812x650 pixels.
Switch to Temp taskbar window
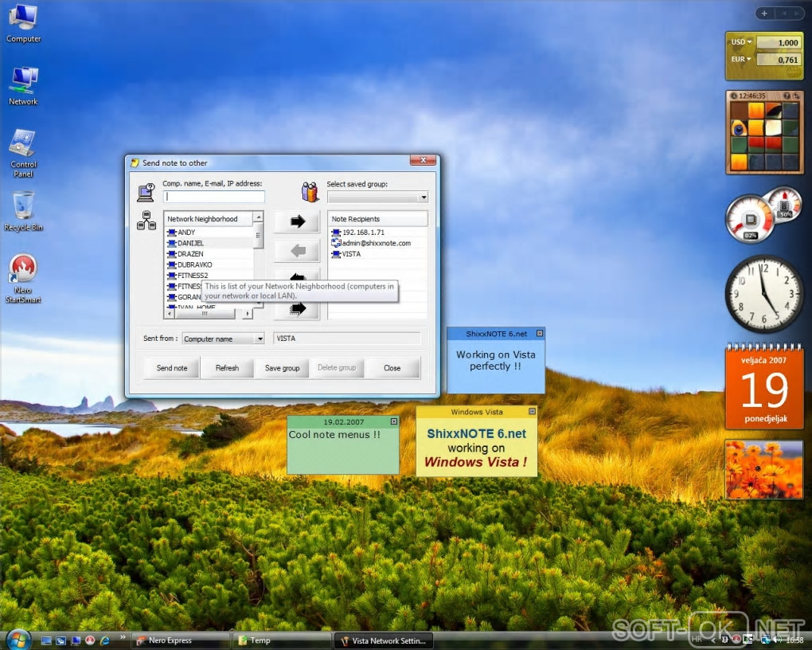tap(282, 640)
